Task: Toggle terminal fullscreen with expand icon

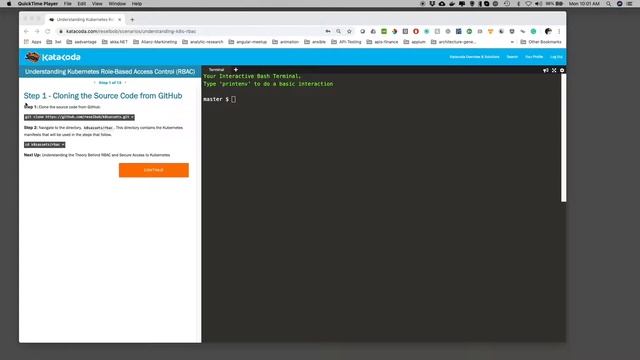Action: pyautogui.click(x=554, y=70)
